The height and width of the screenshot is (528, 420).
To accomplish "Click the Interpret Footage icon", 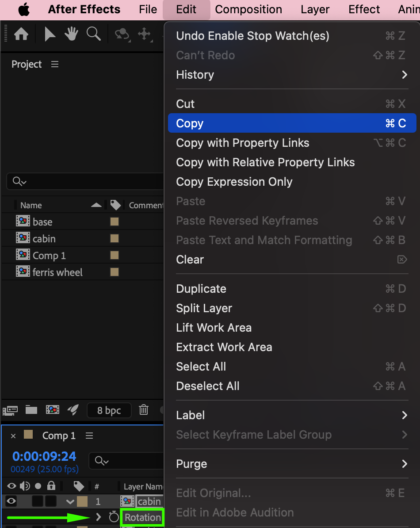I will [x=10, y=410].
